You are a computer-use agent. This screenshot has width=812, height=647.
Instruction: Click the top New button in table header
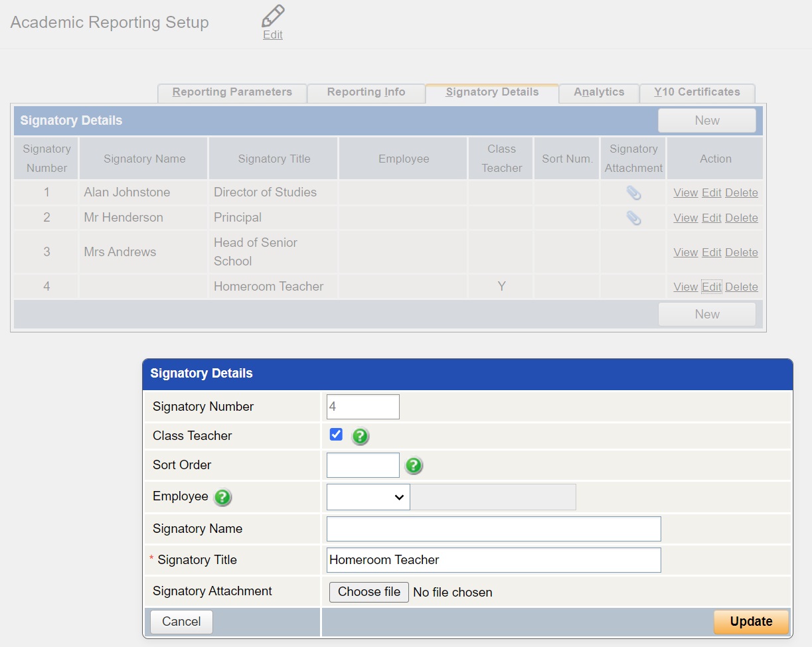point(706,121)
